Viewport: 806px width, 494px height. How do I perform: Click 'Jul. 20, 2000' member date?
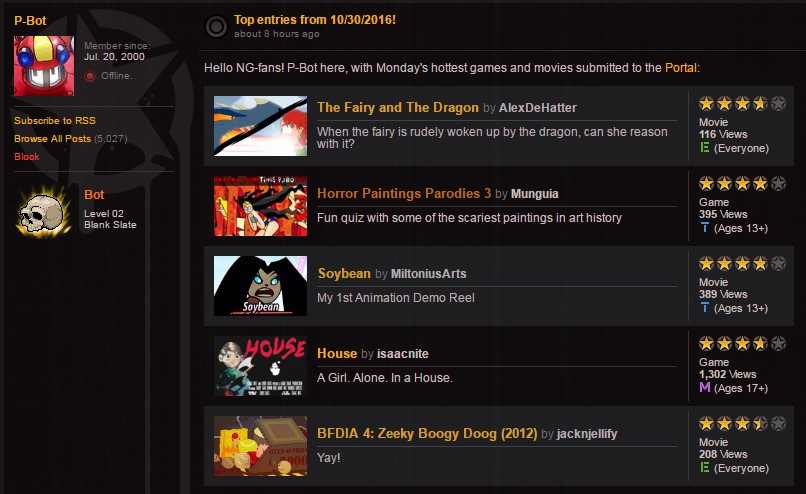tap(114, 57)
